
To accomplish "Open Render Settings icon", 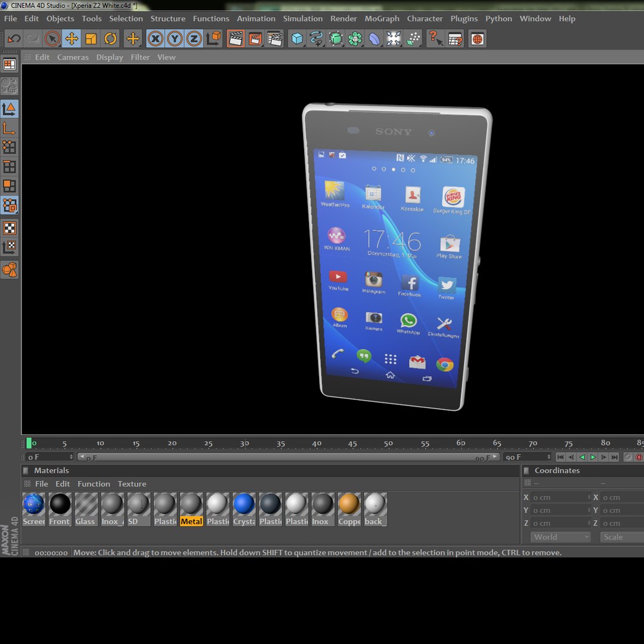I will [275, 39].
